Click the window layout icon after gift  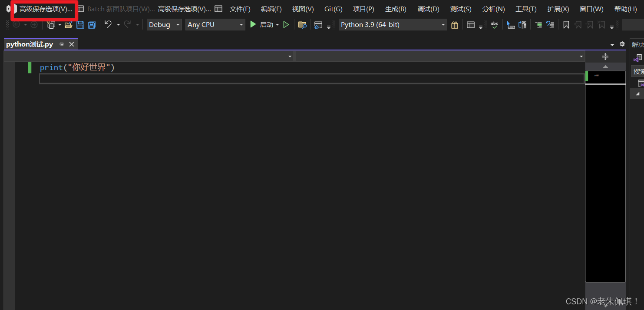[x=471, y=25]
